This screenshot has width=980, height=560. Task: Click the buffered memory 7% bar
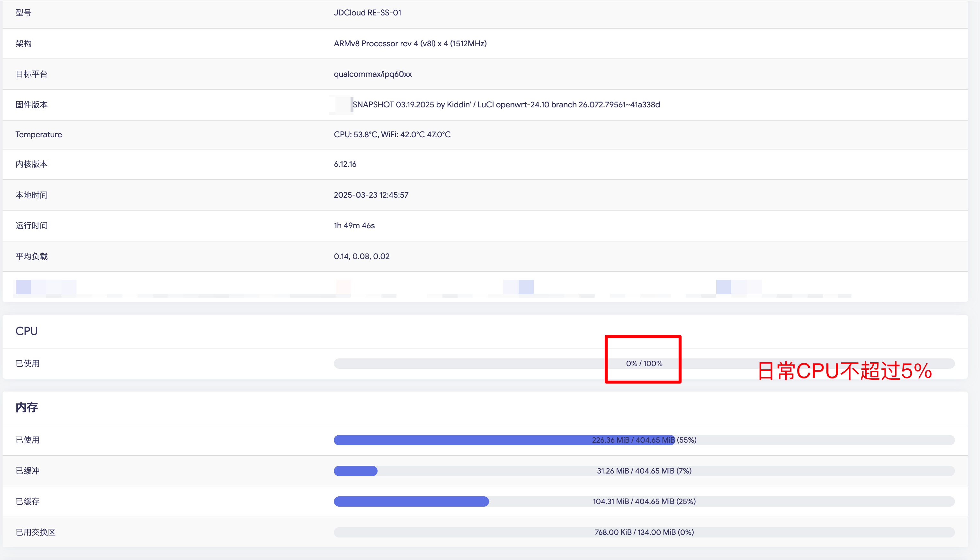(x=644, y=471)
